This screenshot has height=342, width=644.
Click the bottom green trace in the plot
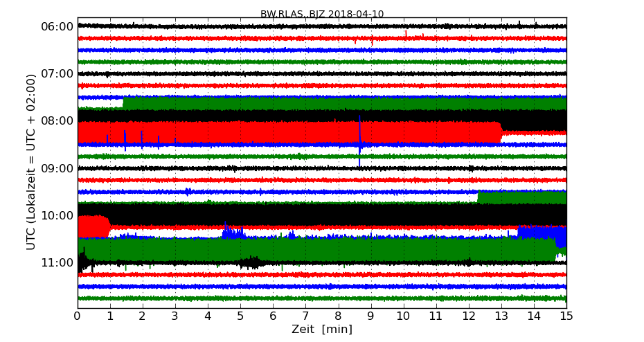[x=322, y=298]
